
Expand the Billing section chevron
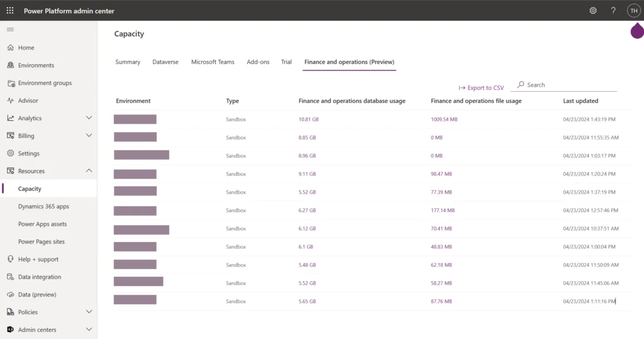89,136
